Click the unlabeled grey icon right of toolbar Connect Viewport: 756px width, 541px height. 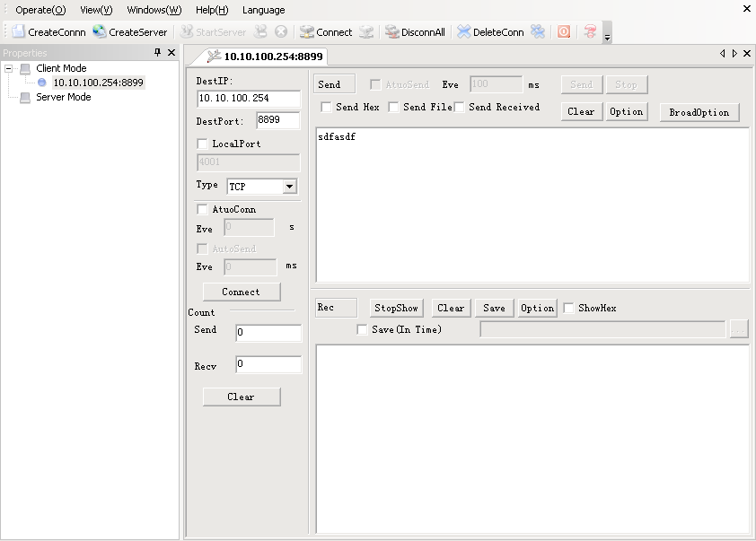[x=366, y=31]
